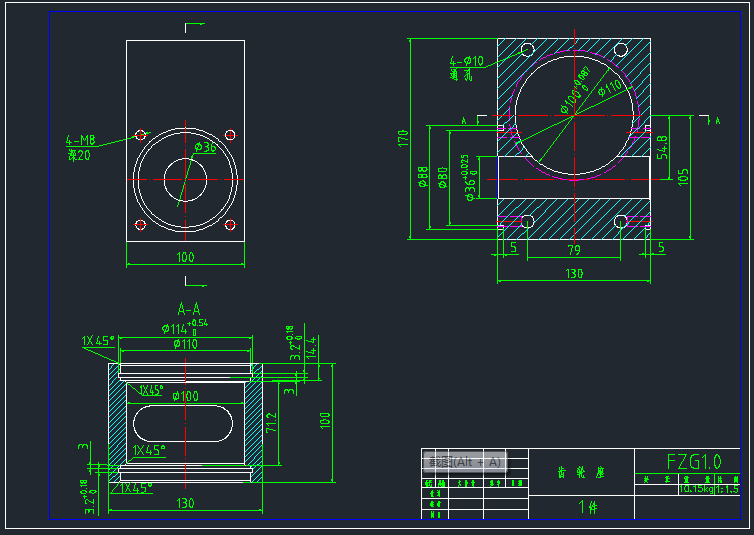The image size is (754, 535).
Task: Select the ø100 dimension in section A-A
Action: (185, 396)
